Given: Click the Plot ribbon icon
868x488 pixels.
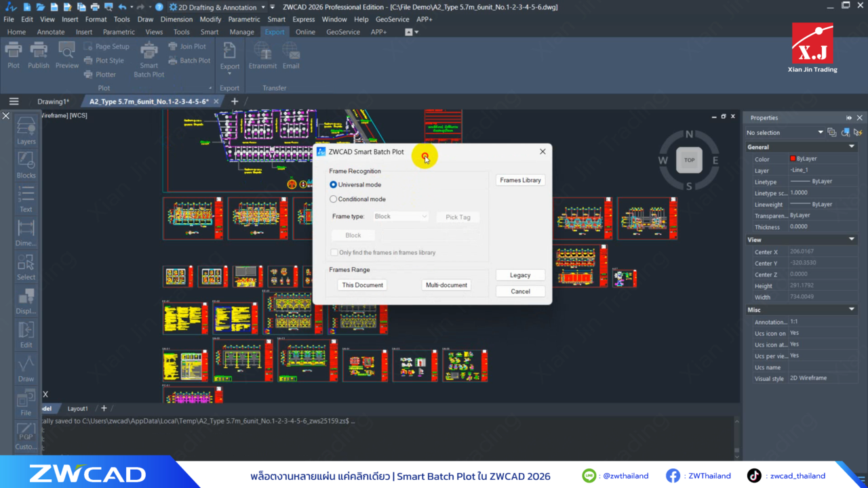Looking at the screenshot, I should 14,56.
